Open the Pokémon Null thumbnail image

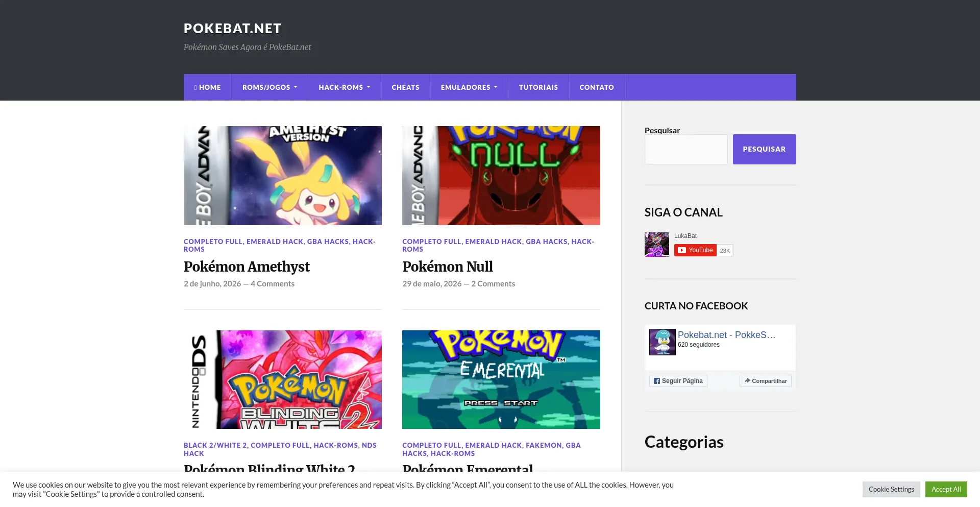(501, 176)
